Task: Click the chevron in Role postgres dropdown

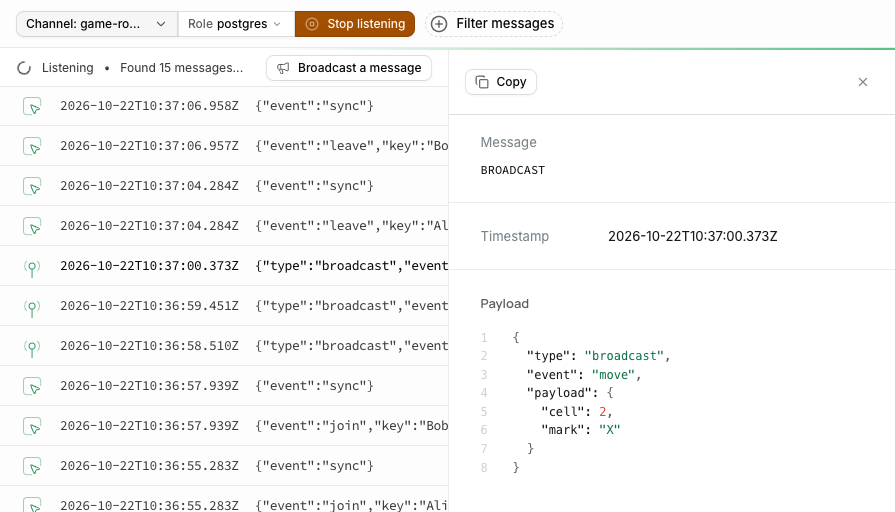Action: [277, 24]
